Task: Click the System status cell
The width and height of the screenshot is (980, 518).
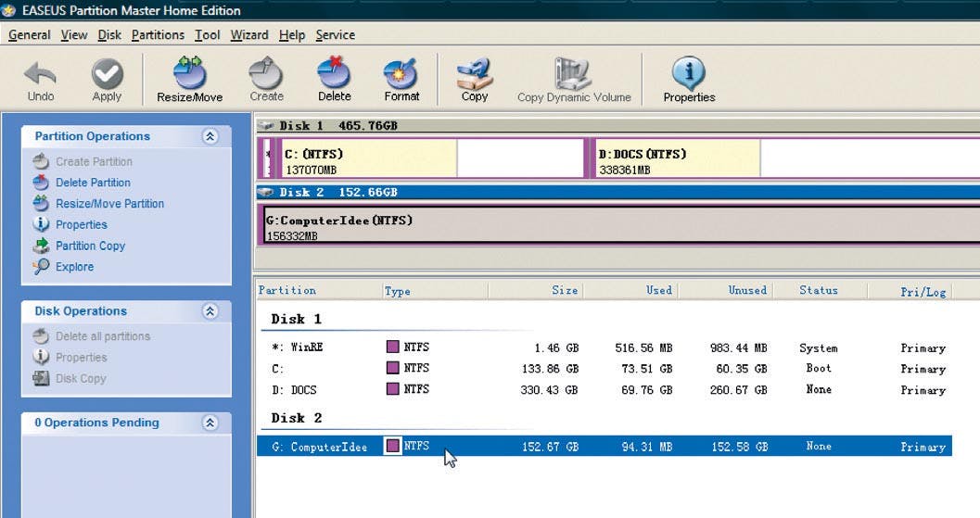Action: click(x=818, y=348)
